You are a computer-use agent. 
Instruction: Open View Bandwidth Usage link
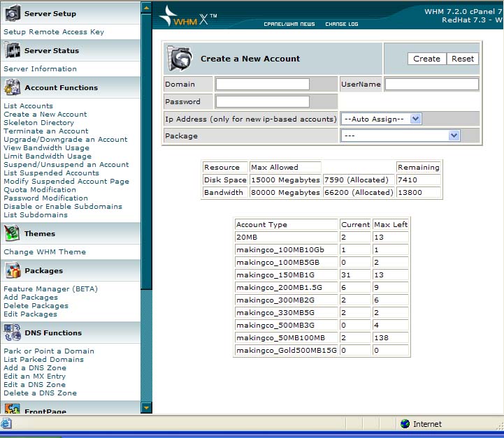point(47,147)
